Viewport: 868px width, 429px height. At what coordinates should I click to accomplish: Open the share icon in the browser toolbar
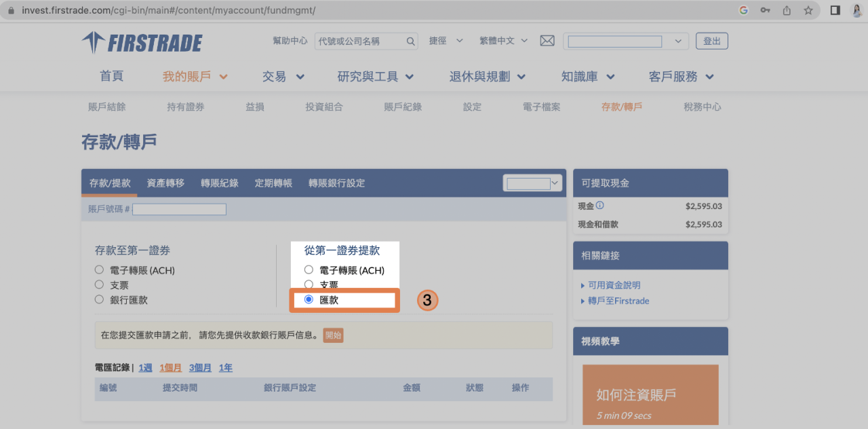787,10
